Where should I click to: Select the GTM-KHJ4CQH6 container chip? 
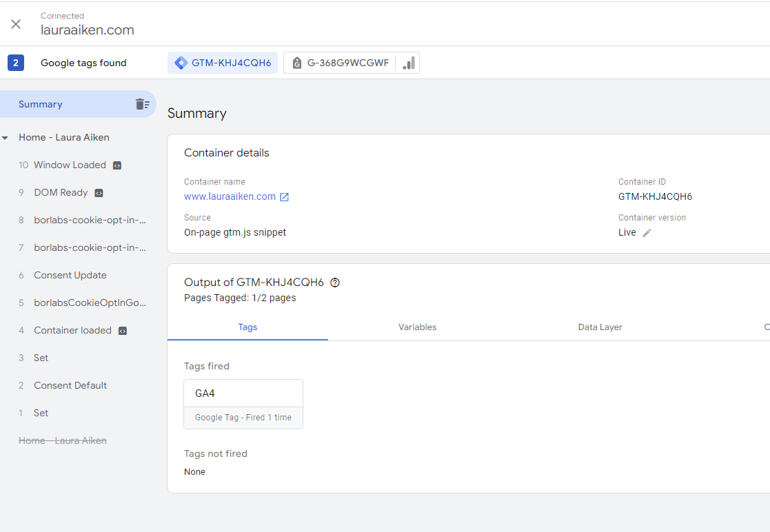pos(223,63)
